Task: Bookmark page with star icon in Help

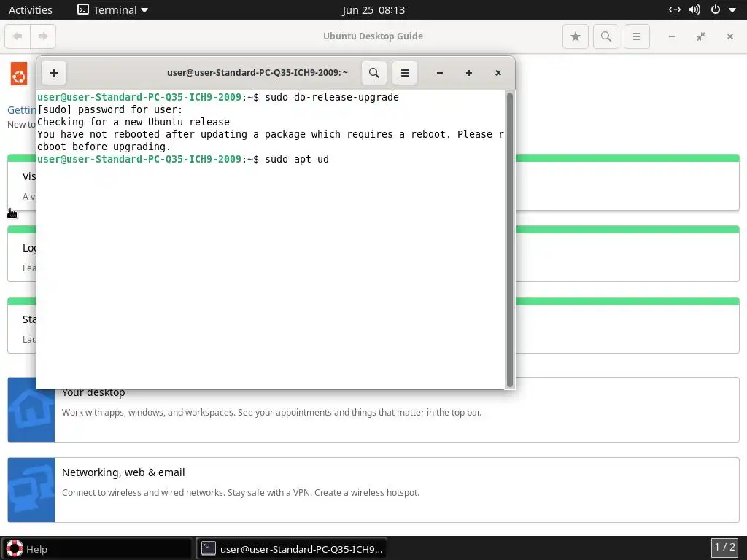Action: coord(576,36)
